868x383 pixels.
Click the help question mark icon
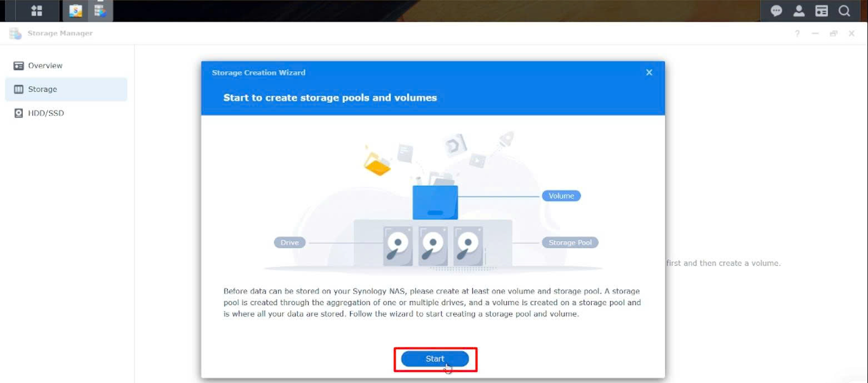(x=797, y=33)
